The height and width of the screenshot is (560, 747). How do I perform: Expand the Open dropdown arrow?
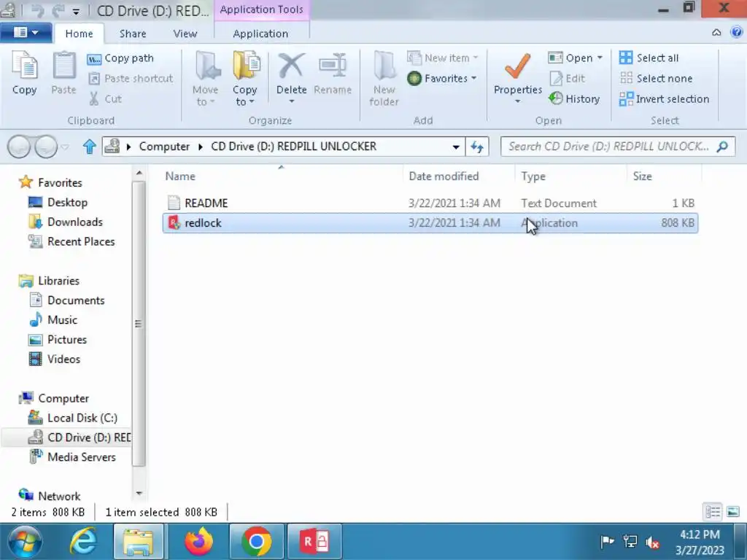tap(600, 58)
